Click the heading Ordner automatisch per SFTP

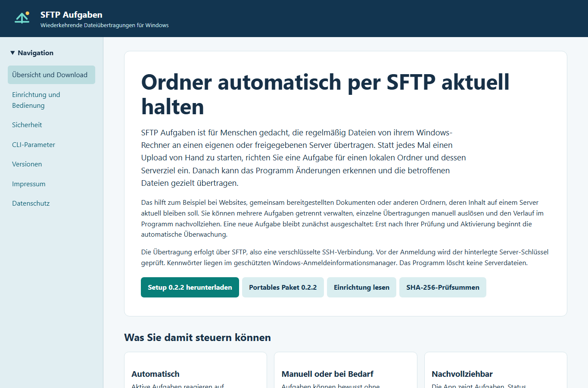[x=325, y=94]
